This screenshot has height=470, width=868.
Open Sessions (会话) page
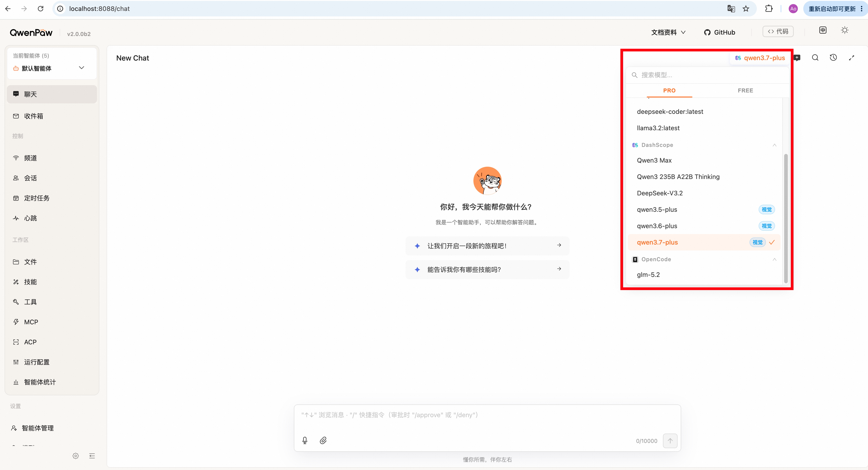(x=52, y=178)
